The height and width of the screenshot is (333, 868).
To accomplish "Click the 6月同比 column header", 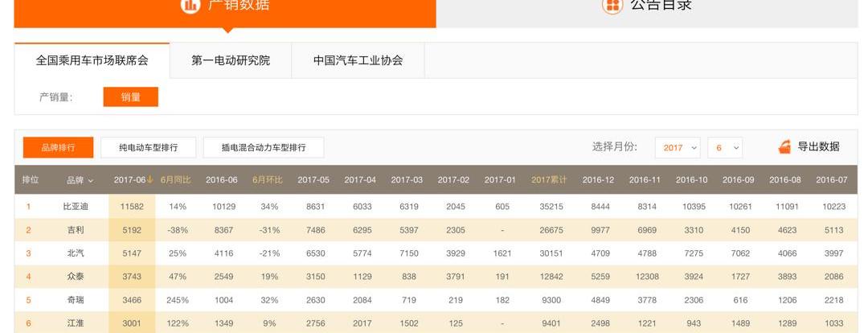I will pos(175,180).
